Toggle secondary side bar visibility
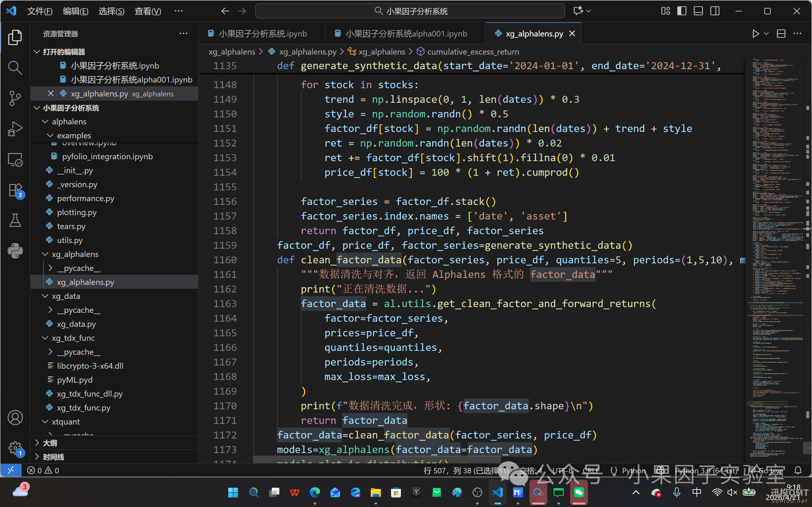 click(x=715, y=11)
